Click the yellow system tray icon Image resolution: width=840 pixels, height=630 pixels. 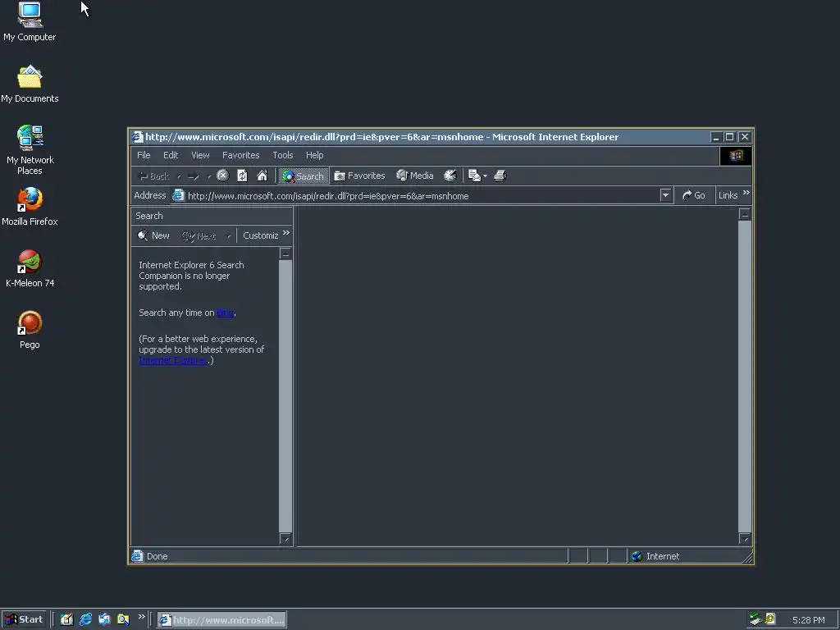click(770, 619)
